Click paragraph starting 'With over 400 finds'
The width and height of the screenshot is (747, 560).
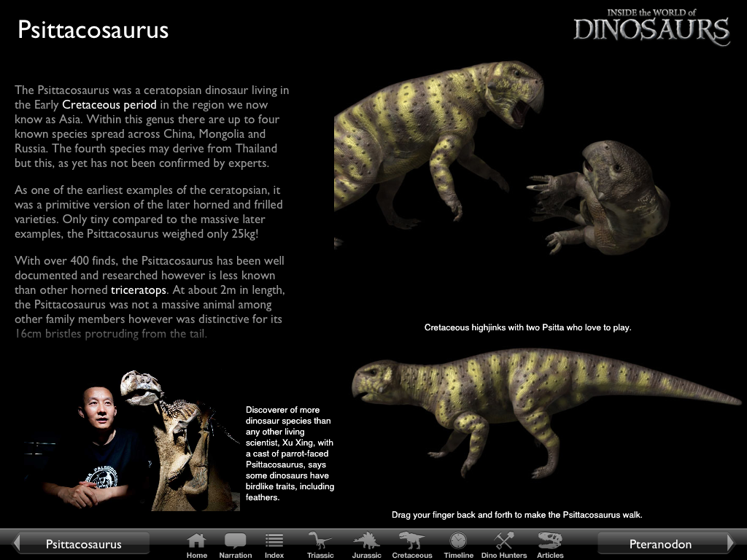(x=150, y=297)
